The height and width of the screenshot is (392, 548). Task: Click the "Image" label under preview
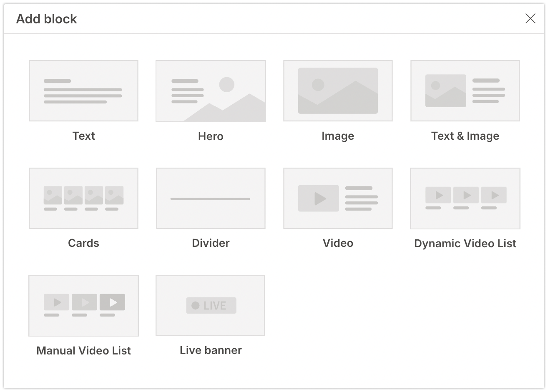(338, 136)
